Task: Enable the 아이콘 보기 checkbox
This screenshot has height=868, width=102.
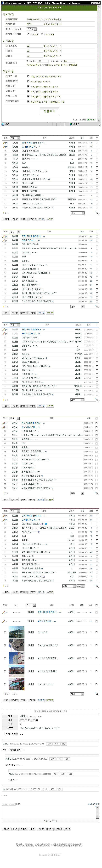Action: click(x=28, y=76)
